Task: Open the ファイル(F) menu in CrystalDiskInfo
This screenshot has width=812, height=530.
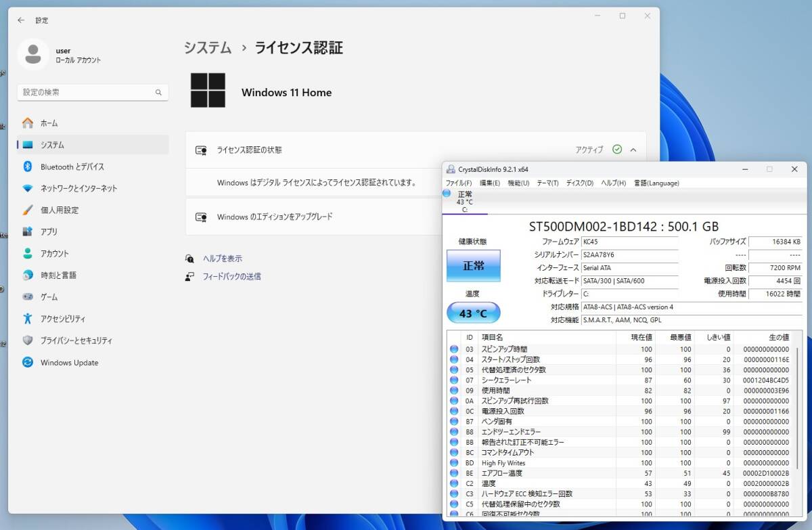Action: 459,183
